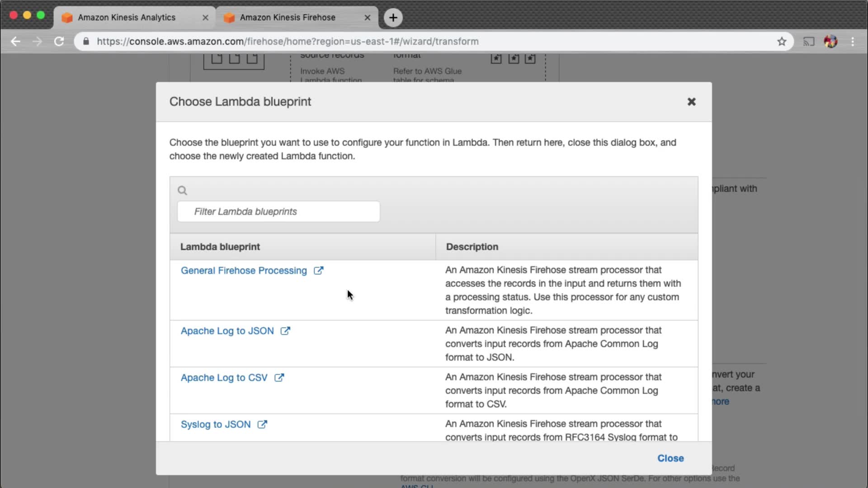
Task: Switch to Amazon Kinesis Analytics tab
Action: tap(127, 18)
